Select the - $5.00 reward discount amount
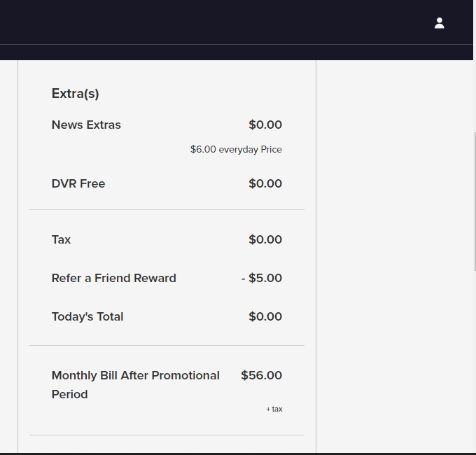The width and height of the screenshot is (476, 455). click(261, 278)
